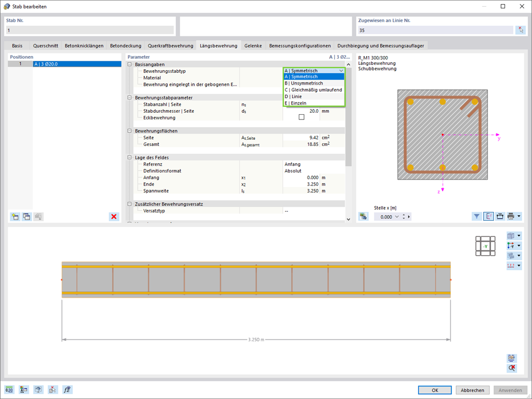The height and width of the screenshot is (399, 532).
Task: Click the Parameter panel vertical scrollbar
Action: [x=349, y=117]
